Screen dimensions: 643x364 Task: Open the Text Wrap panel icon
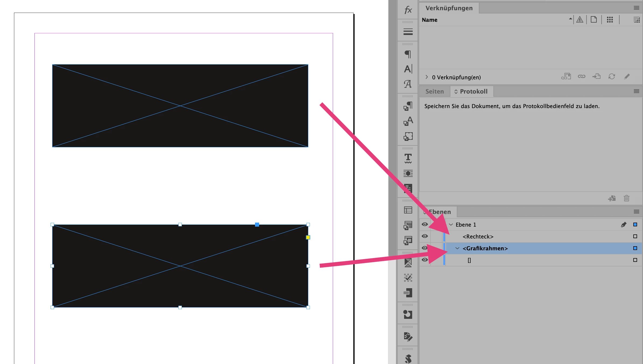click(408, 173)
